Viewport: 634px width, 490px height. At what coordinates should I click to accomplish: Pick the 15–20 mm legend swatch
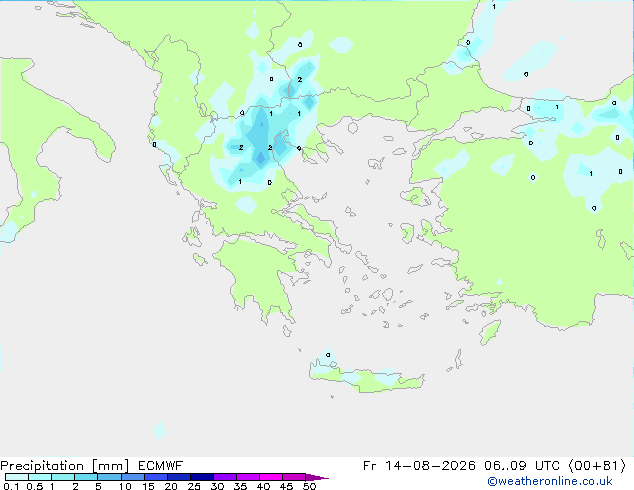click(156, 477)
